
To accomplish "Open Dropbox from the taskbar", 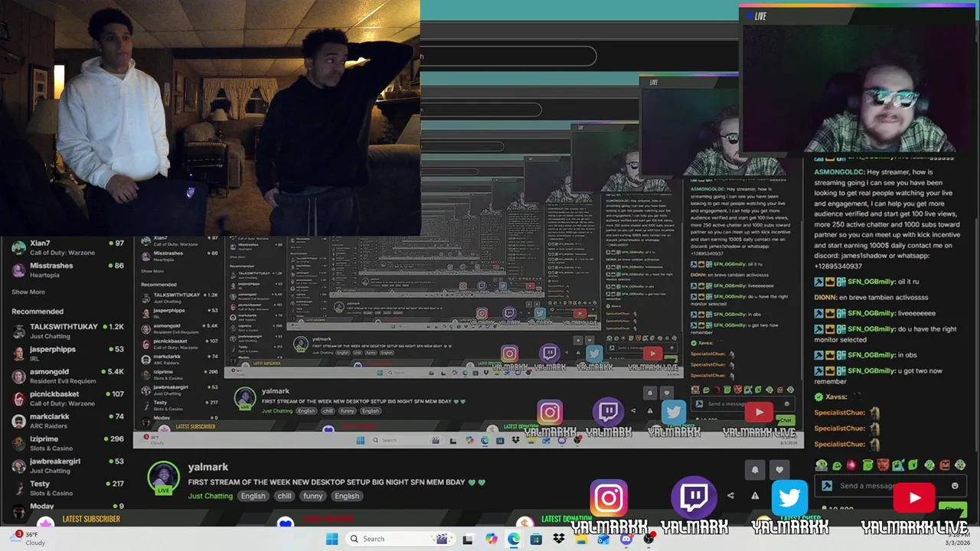I will click(559, 539).
